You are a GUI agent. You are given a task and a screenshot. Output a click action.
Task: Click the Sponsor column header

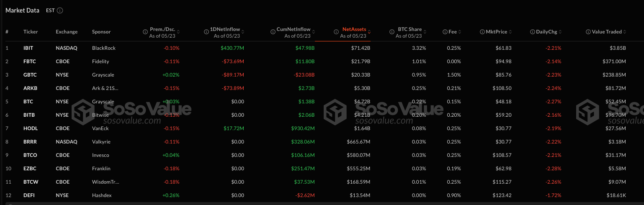coord(101,32)
